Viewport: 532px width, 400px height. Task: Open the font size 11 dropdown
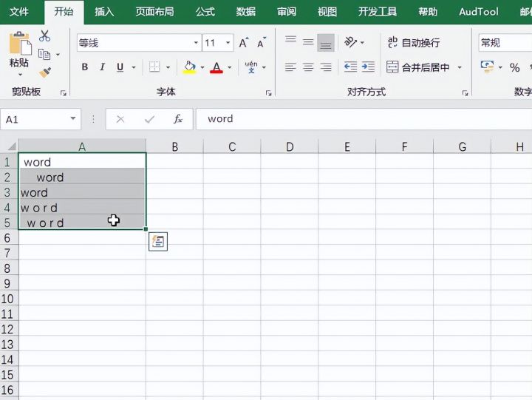(x=228, y=43)
